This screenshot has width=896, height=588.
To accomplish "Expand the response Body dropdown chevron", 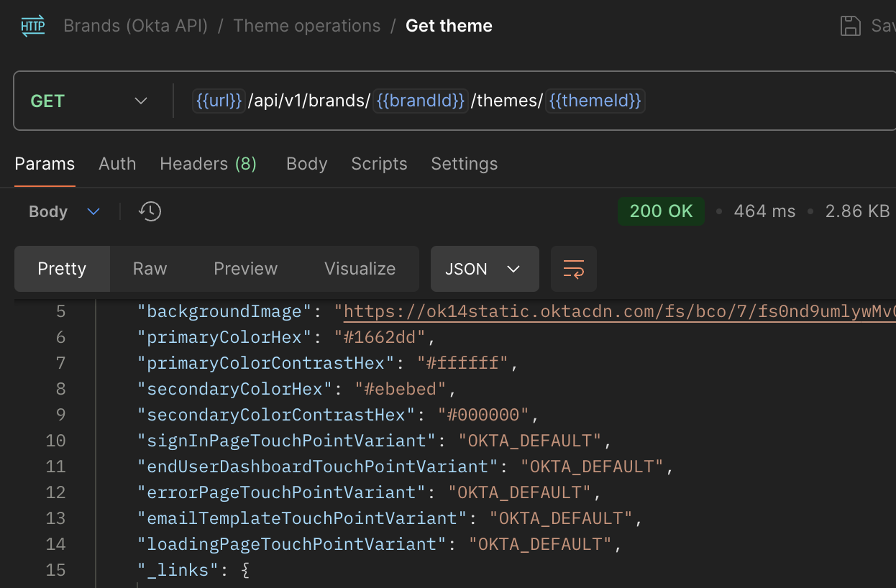I will (93, 211).
